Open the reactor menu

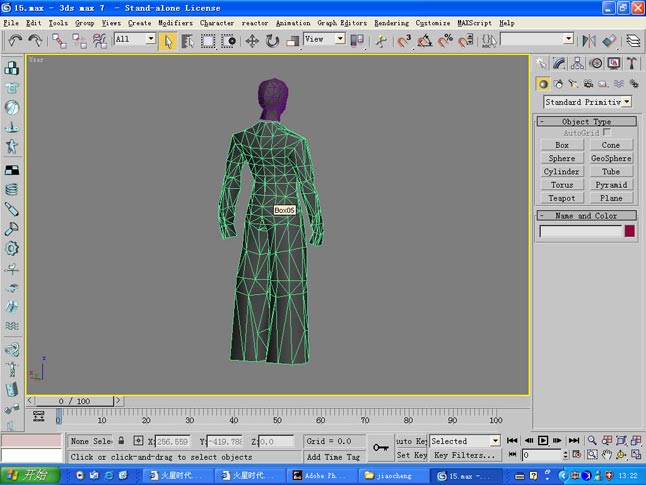pyautogui.click(x=255, y=23)
